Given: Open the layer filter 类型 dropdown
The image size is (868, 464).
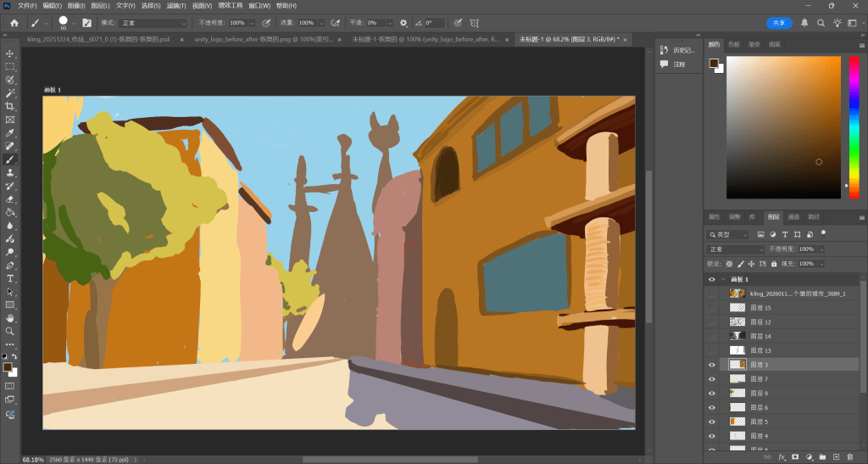Looking at the screenshot, I should pos(729,234).
